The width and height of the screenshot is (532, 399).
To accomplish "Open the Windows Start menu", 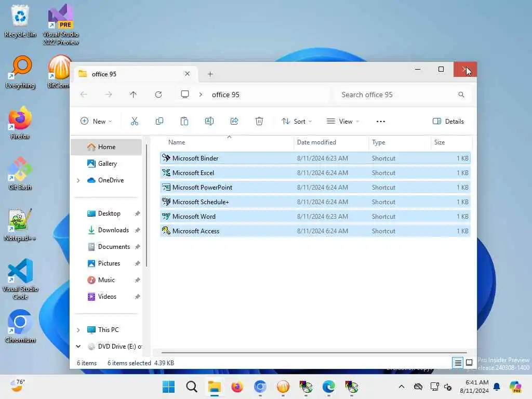I will point(169,387).
